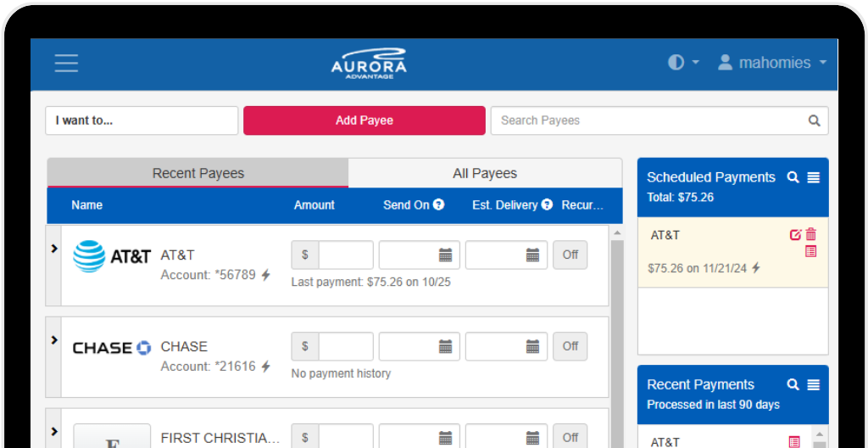Image resolution: width=868 pixels, height=448 pixels.
Task: Open the contrast theme dropdown
Action: 683,63
